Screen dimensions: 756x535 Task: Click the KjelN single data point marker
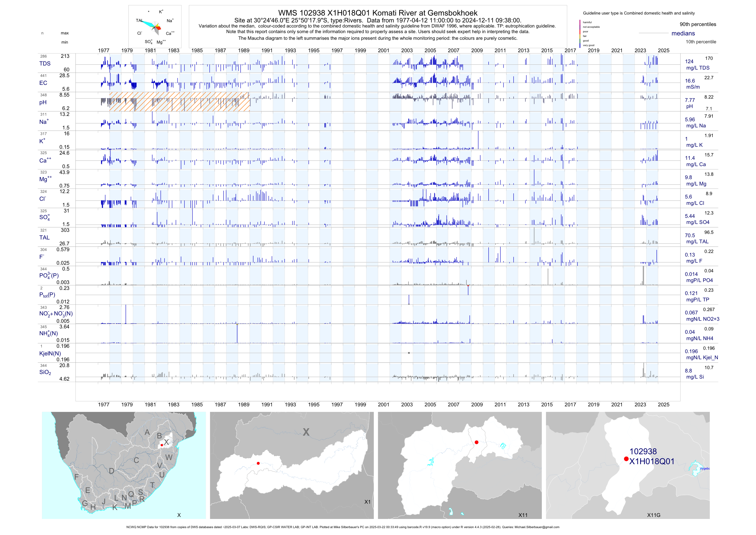pos(409,353)
